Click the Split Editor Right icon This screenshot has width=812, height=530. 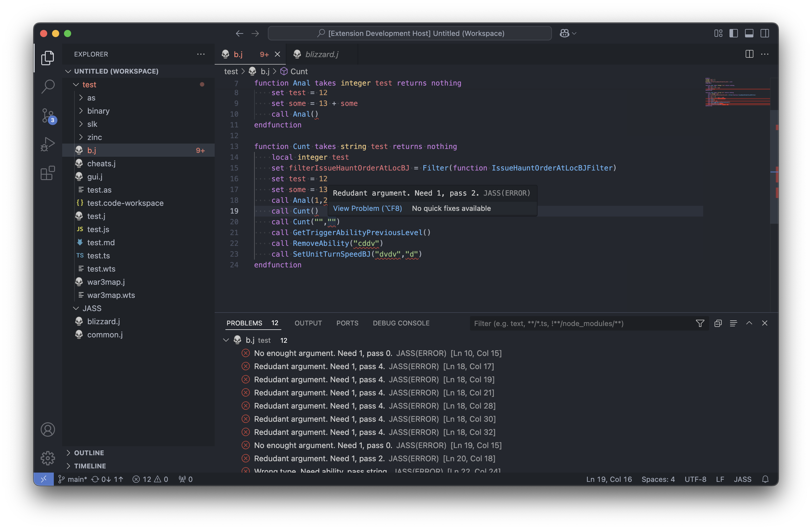pos(749,54)
